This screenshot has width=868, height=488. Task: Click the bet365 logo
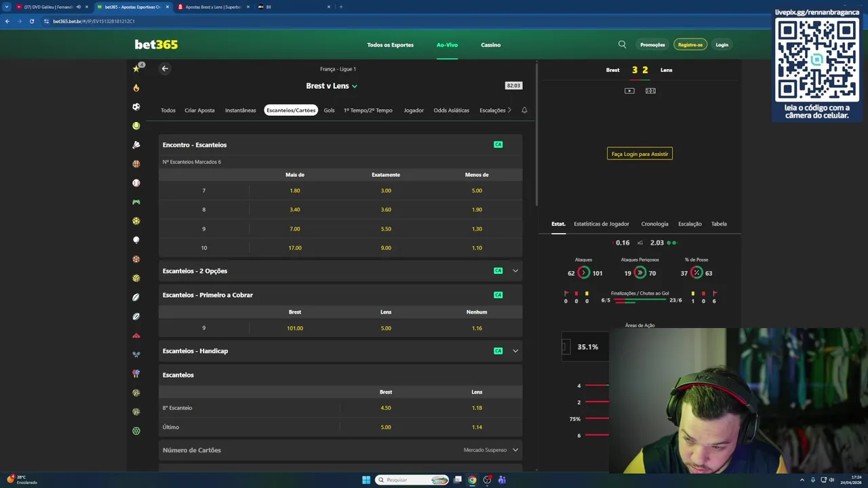156,45
